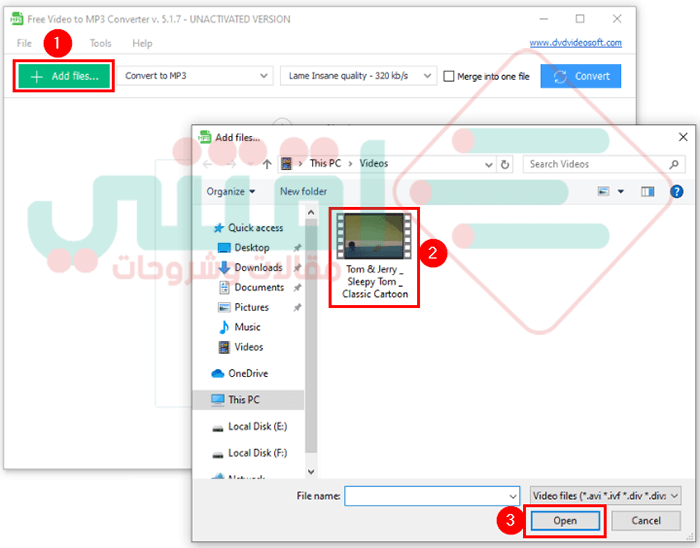Open the view options dropdown arrow
The width and height of the screenshot is (700, 548).
621,191
